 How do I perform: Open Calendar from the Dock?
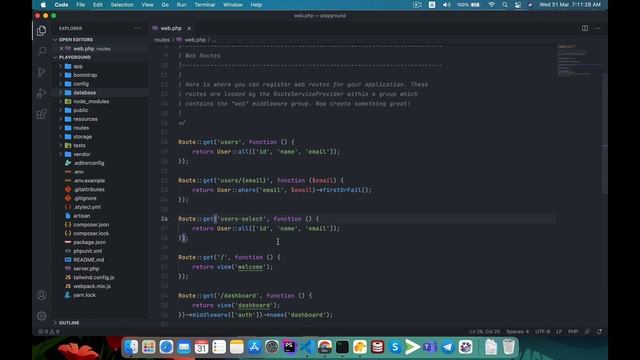pyautogui.click(x=201, y=347)
